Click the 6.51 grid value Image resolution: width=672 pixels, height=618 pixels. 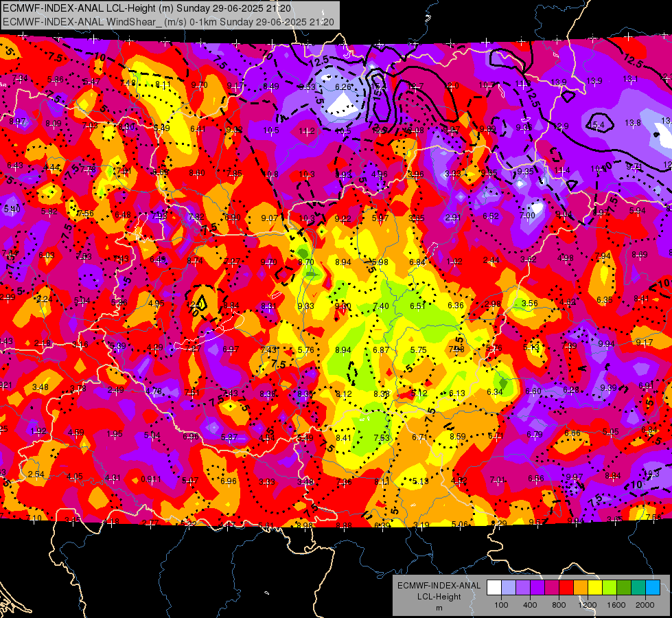tap(417, 306)
